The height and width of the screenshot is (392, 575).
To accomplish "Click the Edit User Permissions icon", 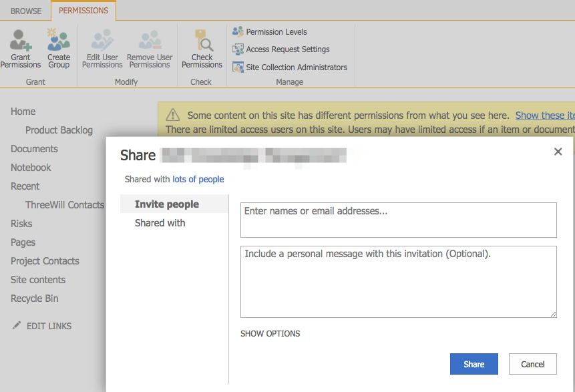I will point(102,40).
